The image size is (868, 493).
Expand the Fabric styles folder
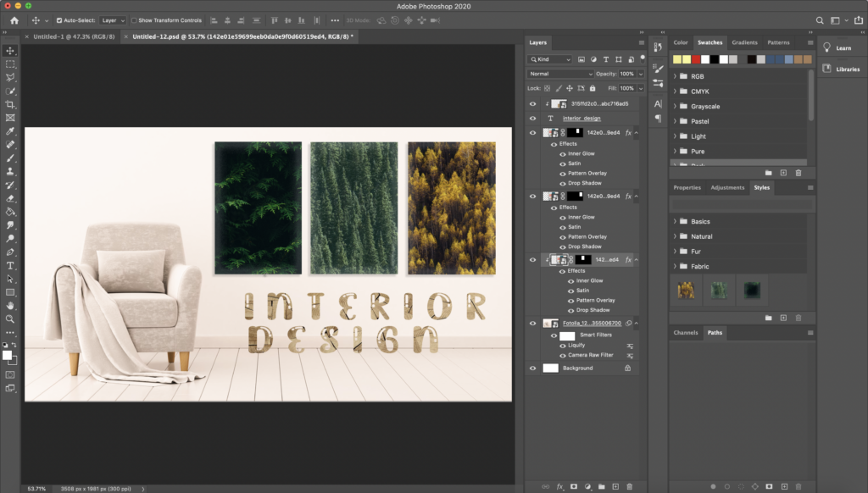675,266
